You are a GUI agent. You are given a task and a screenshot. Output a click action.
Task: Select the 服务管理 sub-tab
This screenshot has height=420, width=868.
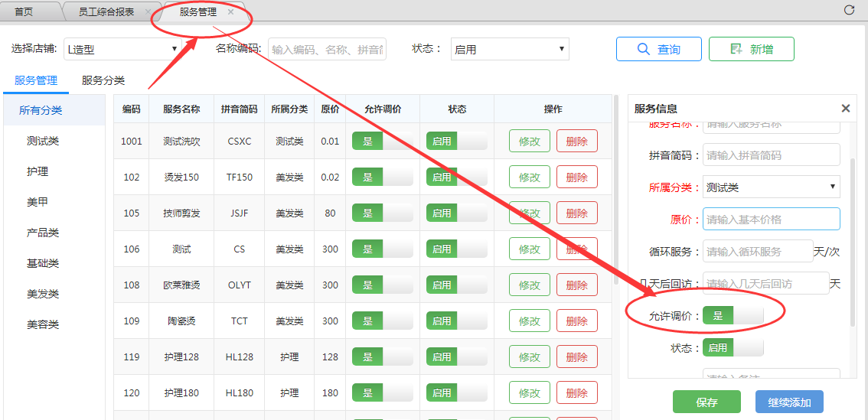(36, 81)
